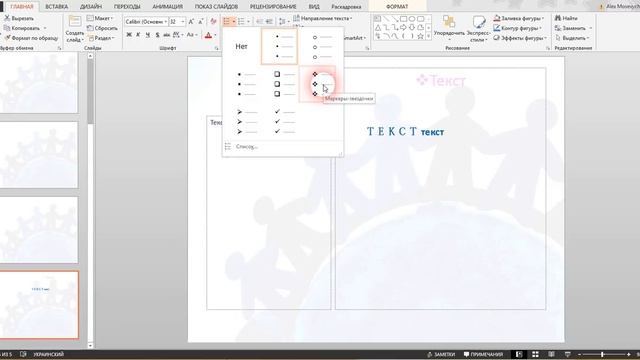Adjust zoom slider in status bar
The height and width of the screenshot is (360, 640).
(603, 354)
